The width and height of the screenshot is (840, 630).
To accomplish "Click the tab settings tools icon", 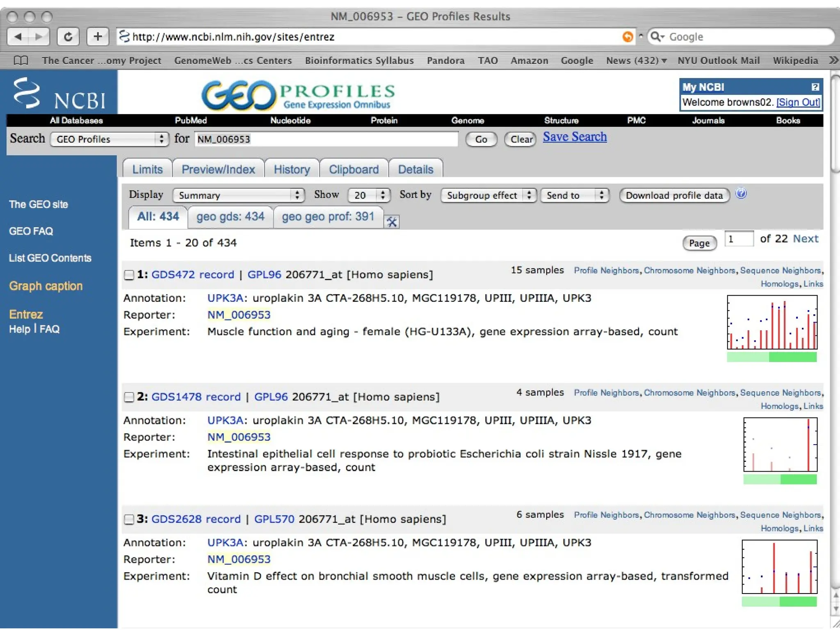I will pyautogui.click(x=392, y=222).
